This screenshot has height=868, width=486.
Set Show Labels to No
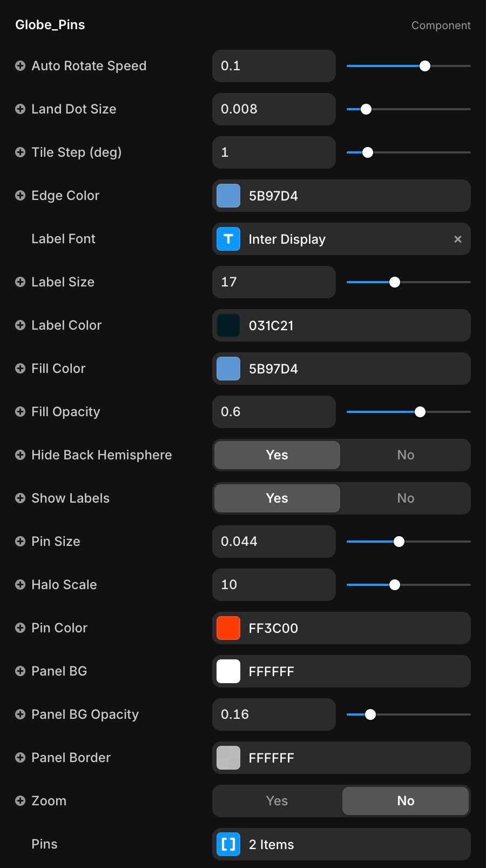[406, 498]
